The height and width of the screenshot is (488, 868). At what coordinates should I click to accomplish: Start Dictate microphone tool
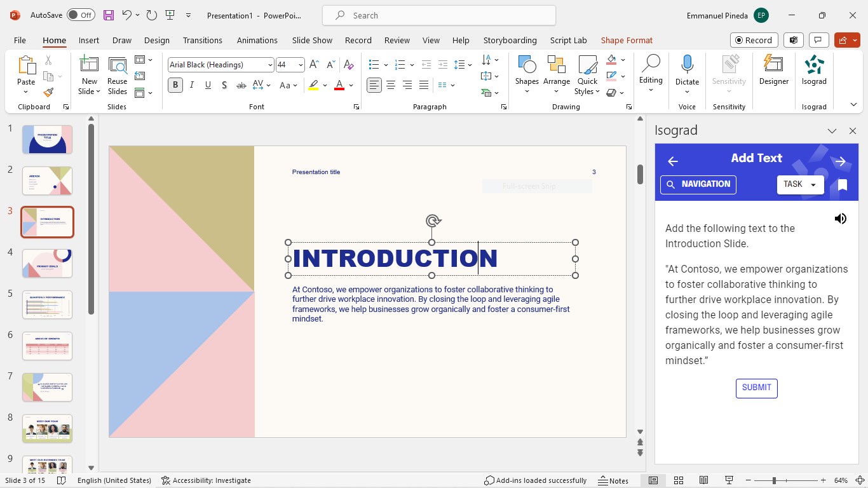click(x=687, y=65)
